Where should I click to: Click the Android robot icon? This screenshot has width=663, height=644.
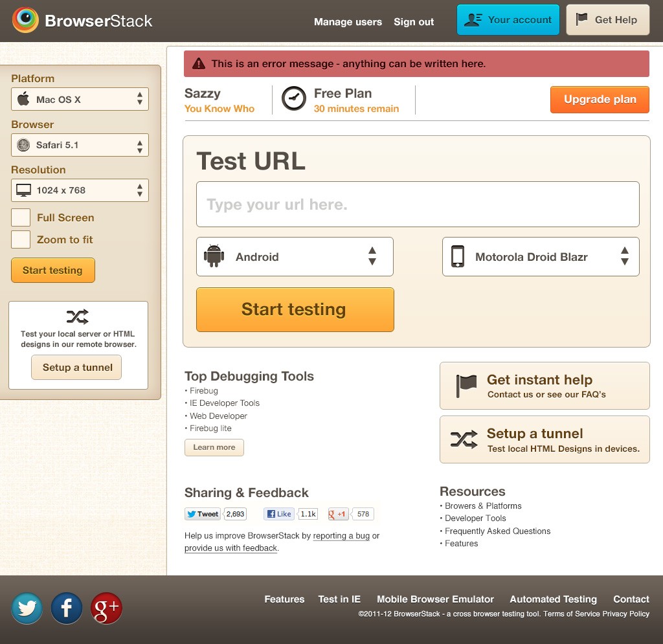(214, 256)
